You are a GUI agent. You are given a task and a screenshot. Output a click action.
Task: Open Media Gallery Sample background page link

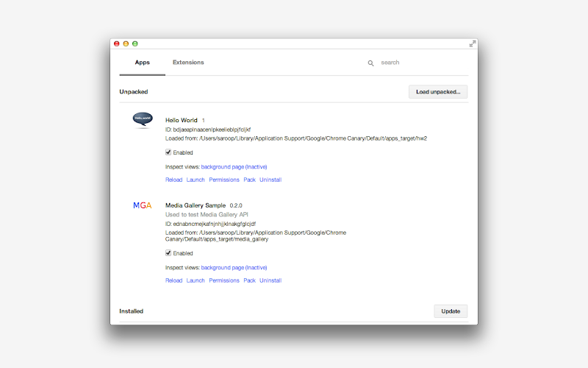(x=234, y=267)
